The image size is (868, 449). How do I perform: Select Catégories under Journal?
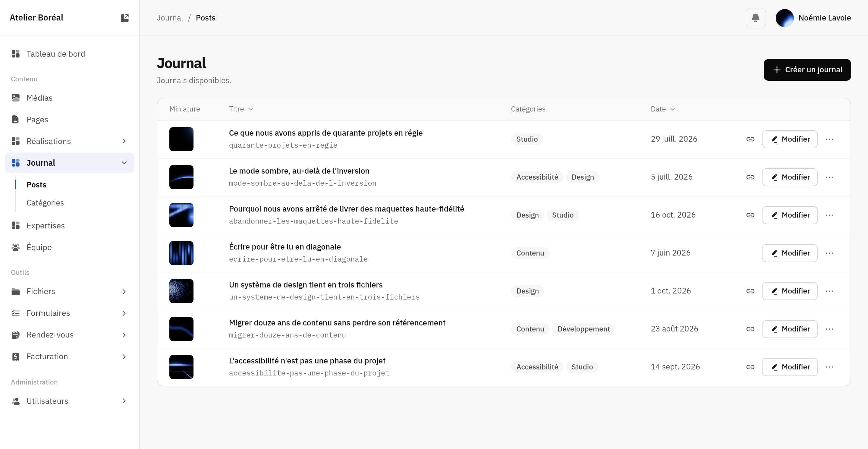45,203
